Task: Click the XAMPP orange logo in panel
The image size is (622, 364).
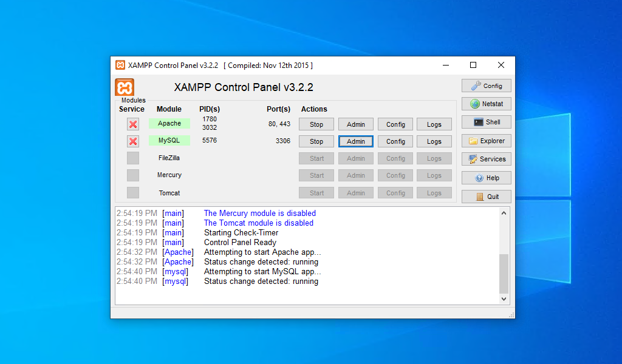Action: [x=125, y=87]
